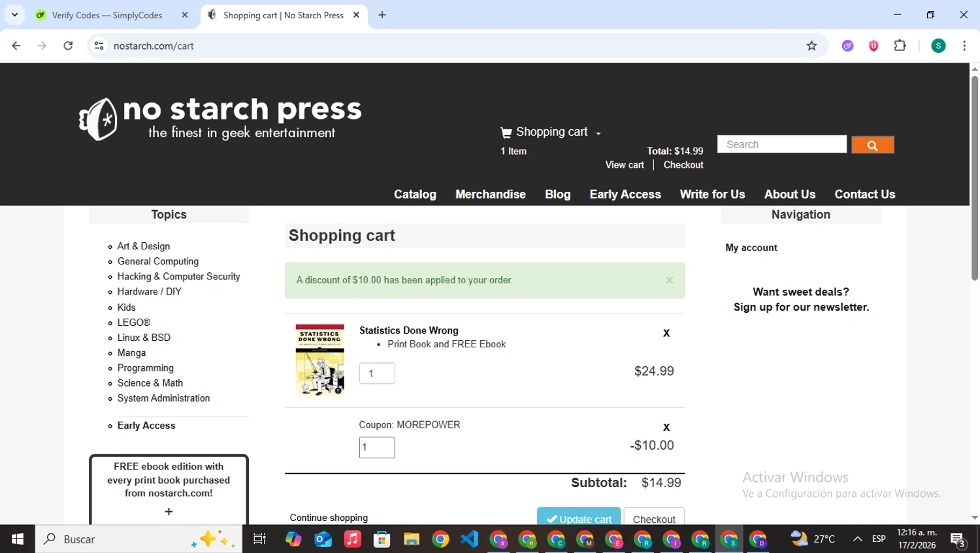Close the Shopping cart No Starch Press tab

pos(356,15)
